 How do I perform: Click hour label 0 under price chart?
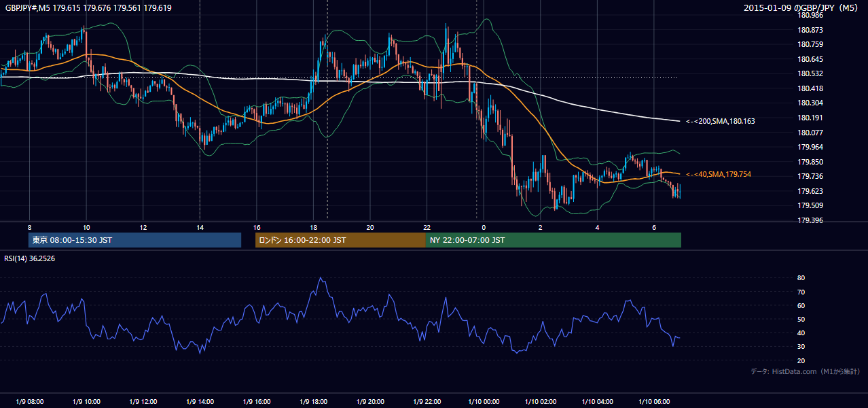pyautogui.click(x=484, y=227)
